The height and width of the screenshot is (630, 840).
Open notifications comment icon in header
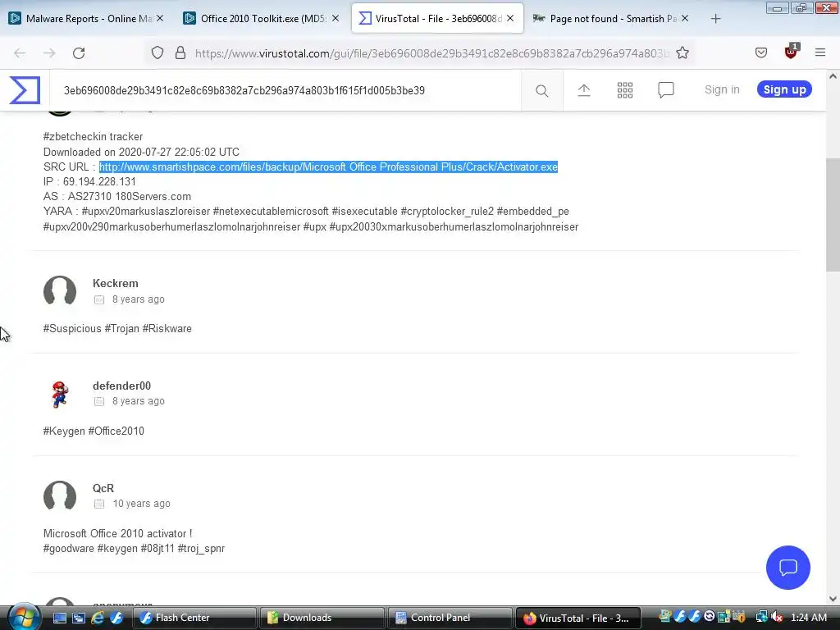click(666, 90)
